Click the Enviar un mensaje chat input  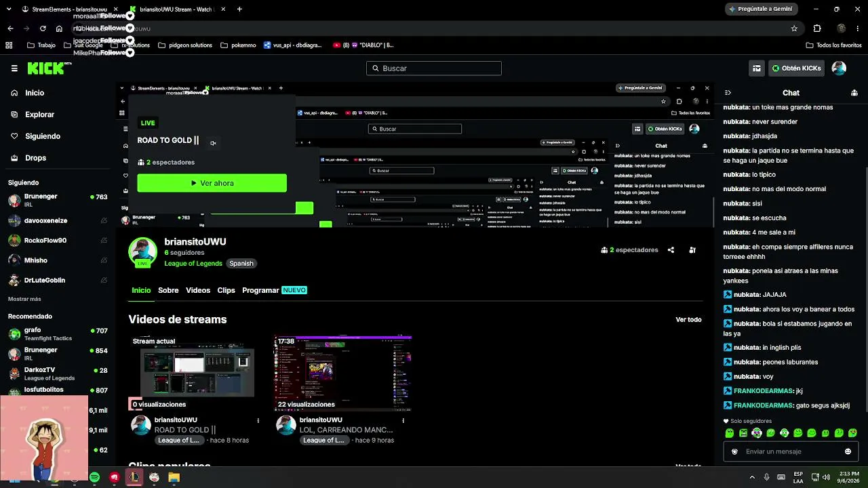tap(791, 451)
